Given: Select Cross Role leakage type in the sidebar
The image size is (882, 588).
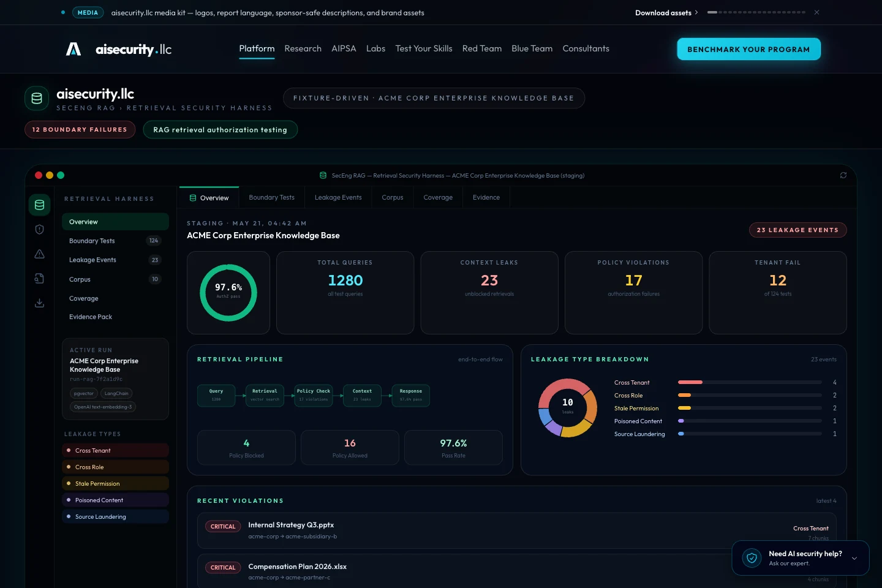Looking at the screenshot, I should (115, 467).
